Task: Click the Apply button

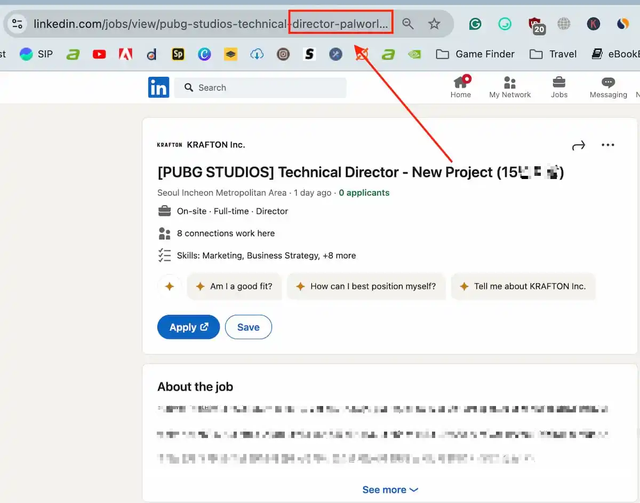Action: [188, 327]
